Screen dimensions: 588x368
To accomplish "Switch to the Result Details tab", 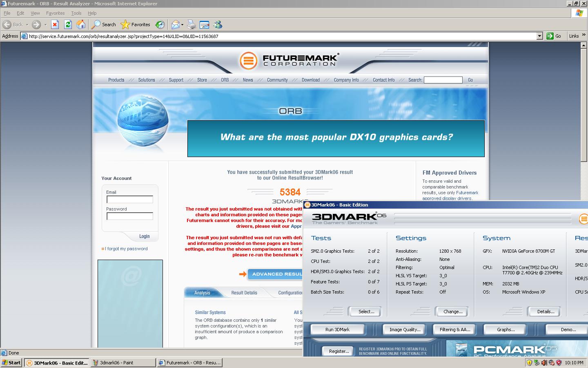I will 244,293.
